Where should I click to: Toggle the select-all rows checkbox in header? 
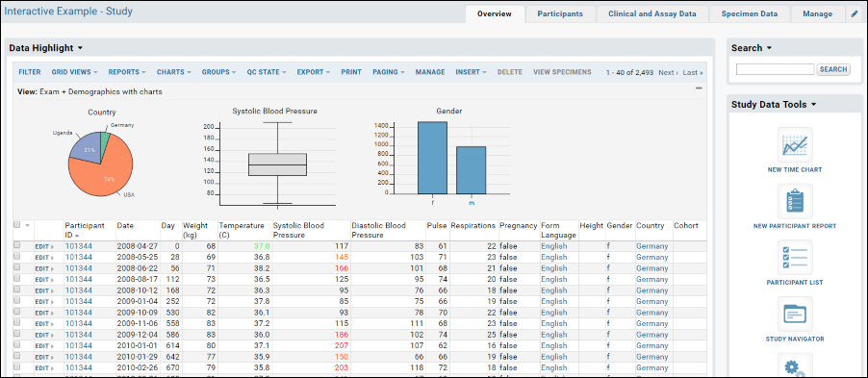point(16,225)
